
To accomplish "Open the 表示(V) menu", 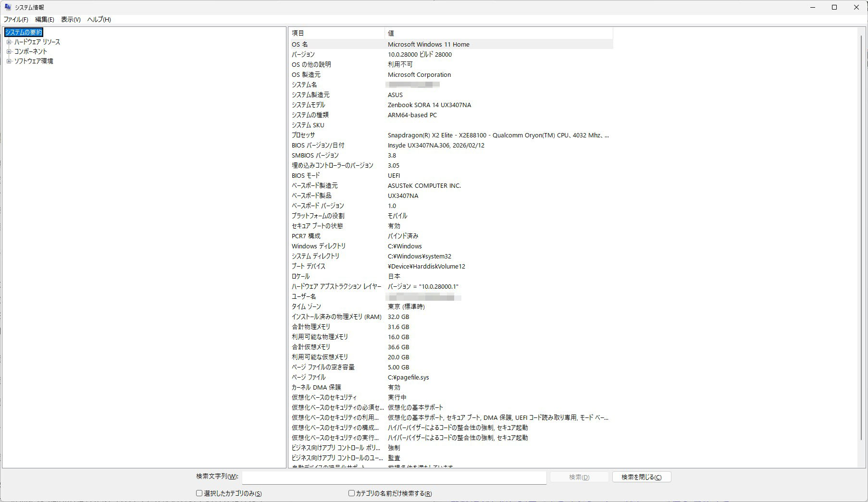I will 70,20.
